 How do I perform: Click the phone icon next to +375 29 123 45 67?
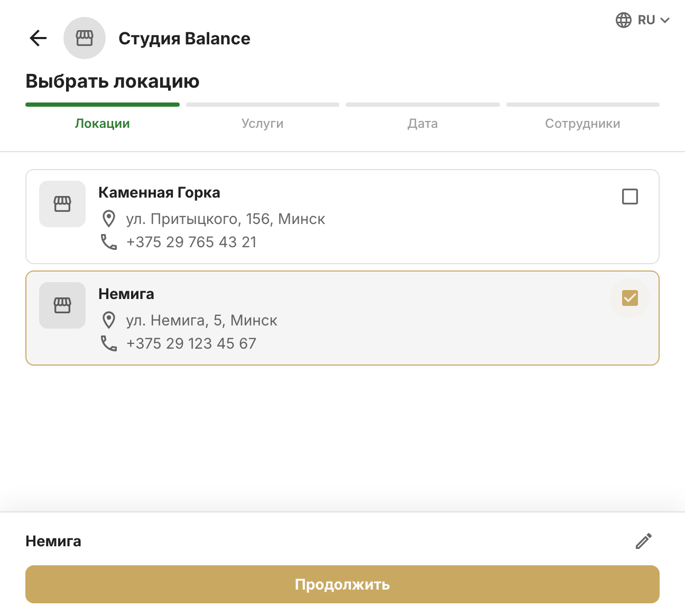point(109,343)
